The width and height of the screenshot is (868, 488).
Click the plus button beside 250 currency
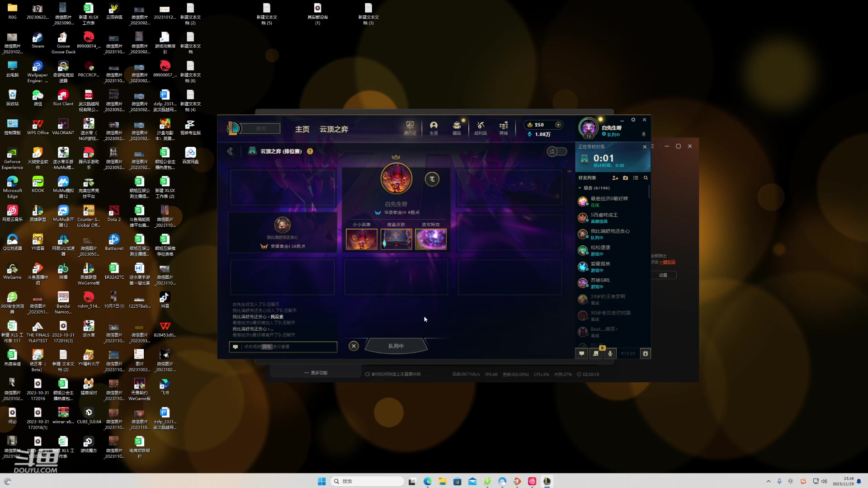point(558,125)
